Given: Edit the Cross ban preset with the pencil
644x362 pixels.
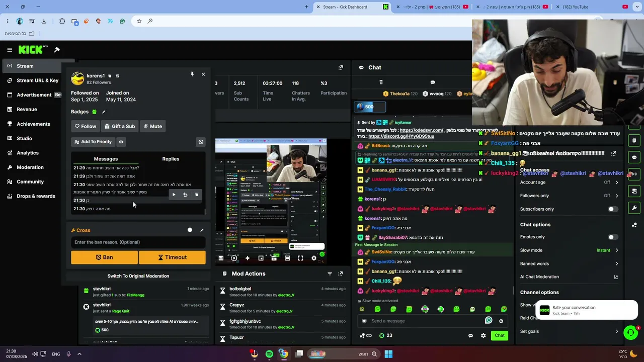Looking at the screenshot, I should pyautogui.click(x=202, y=230).
